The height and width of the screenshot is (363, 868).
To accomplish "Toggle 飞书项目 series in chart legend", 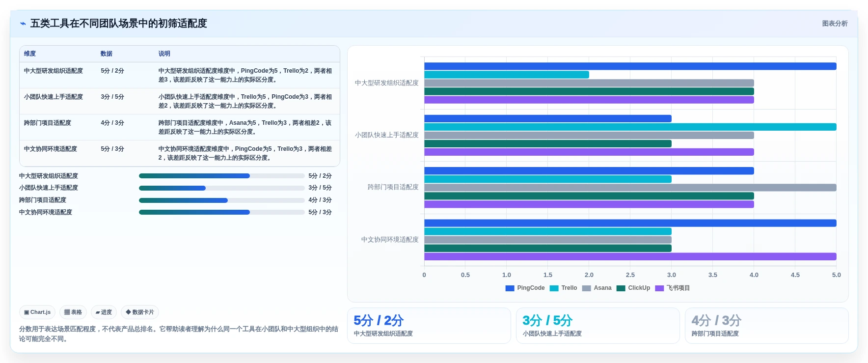I will click(672, 288).
